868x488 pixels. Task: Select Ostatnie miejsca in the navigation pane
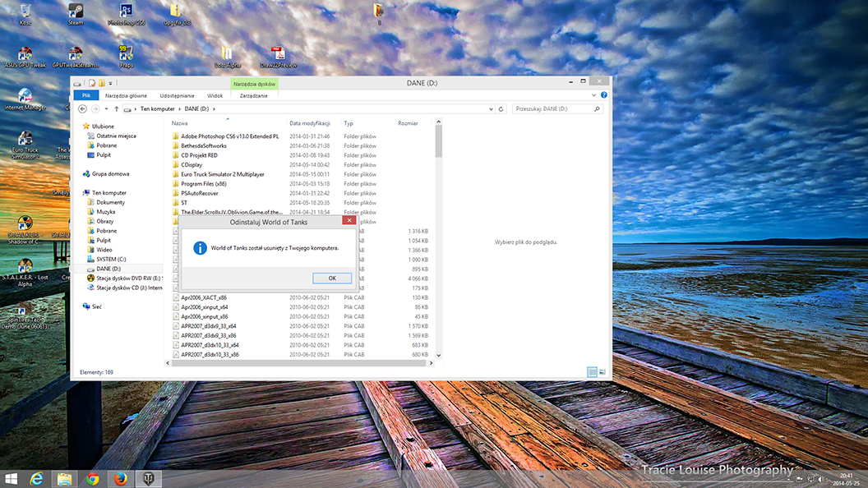tap(111, 136)
